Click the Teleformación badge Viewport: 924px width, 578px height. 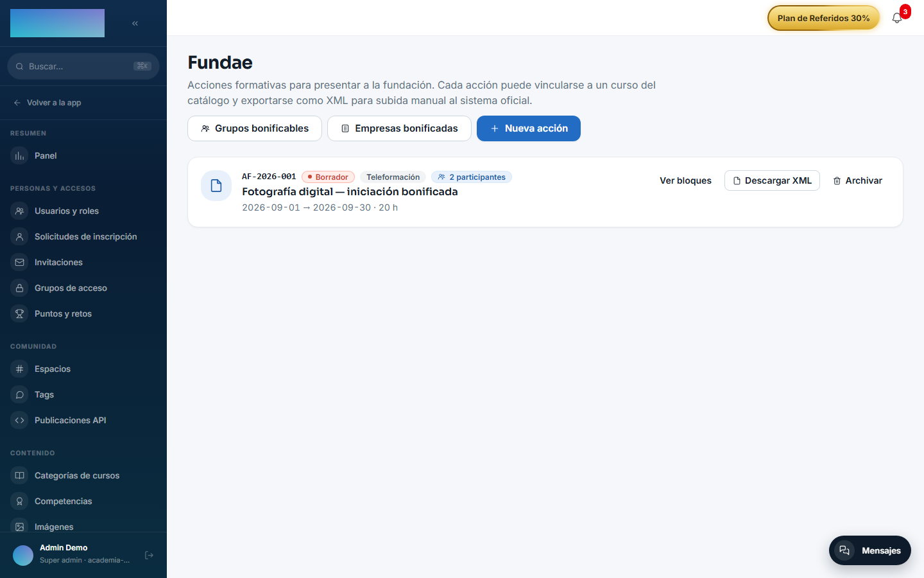tap(393, 177)
